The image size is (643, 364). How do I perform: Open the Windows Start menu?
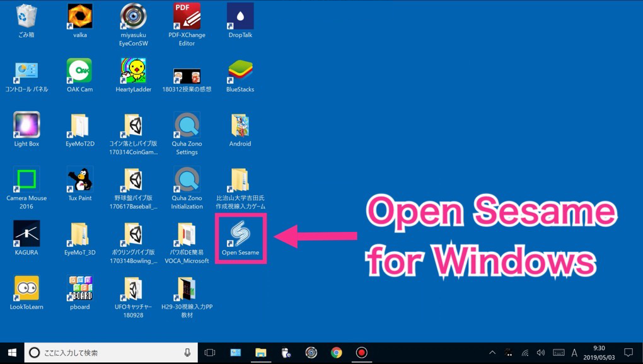point(12,353)
